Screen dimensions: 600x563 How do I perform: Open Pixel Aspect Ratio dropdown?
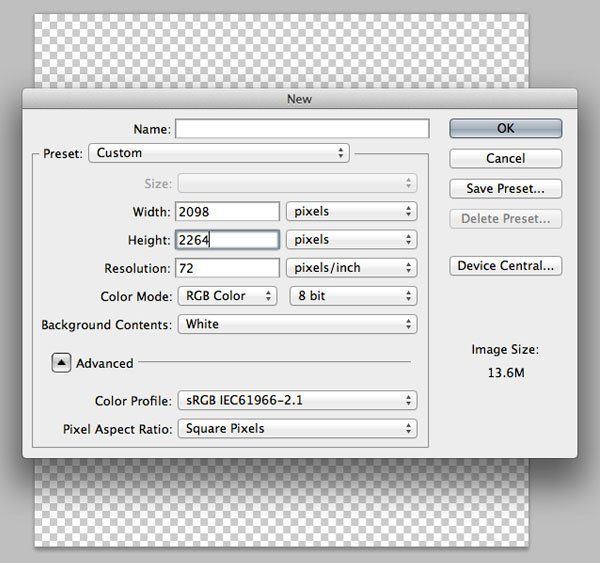point(297,429)
